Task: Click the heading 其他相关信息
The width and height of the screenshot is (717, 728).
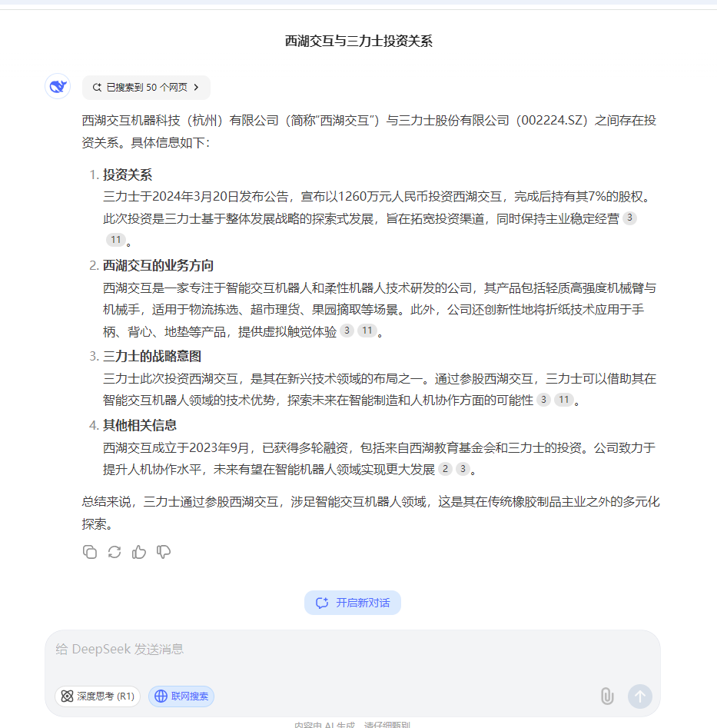Action: pos(139,425)
